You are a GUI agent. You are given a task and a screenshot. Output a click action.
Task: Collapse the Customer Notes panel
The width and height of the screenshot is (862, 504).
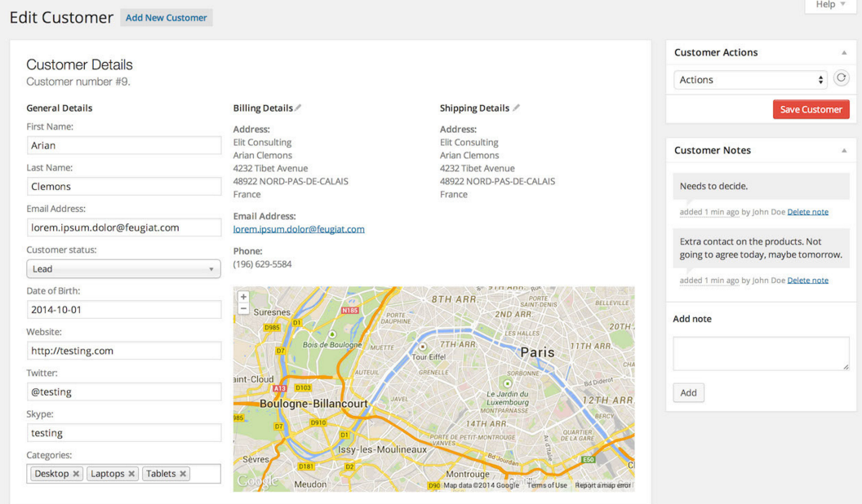click(844, 151)
